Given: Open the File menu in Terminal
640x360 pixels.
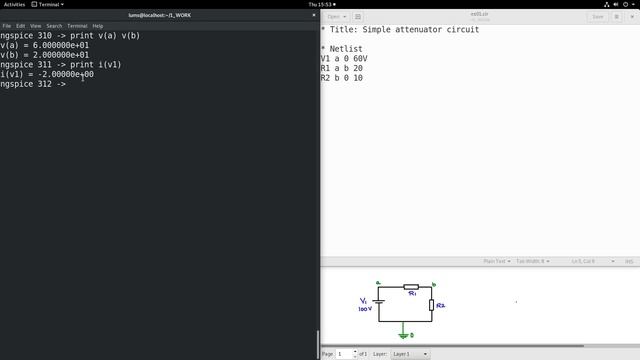Looking at the screenshot, I should (7, 26).
